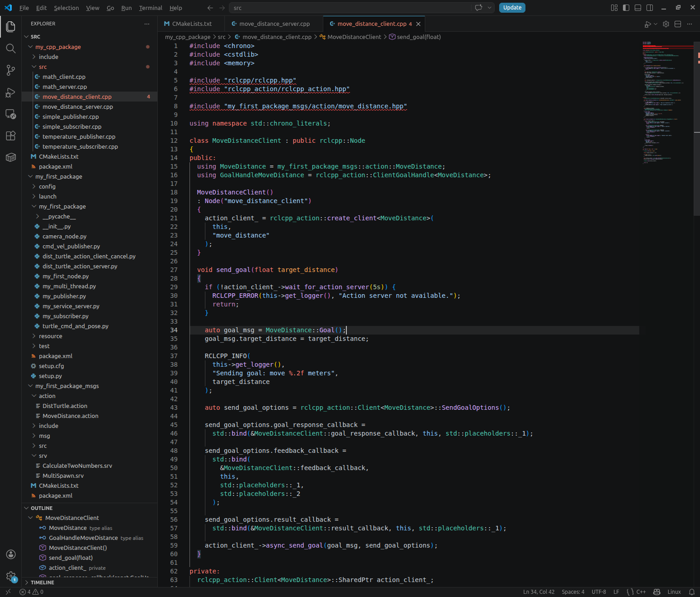Open the Manage gear icon
Image resolution: width=700 pixels, height=597 pixels.
11,576
